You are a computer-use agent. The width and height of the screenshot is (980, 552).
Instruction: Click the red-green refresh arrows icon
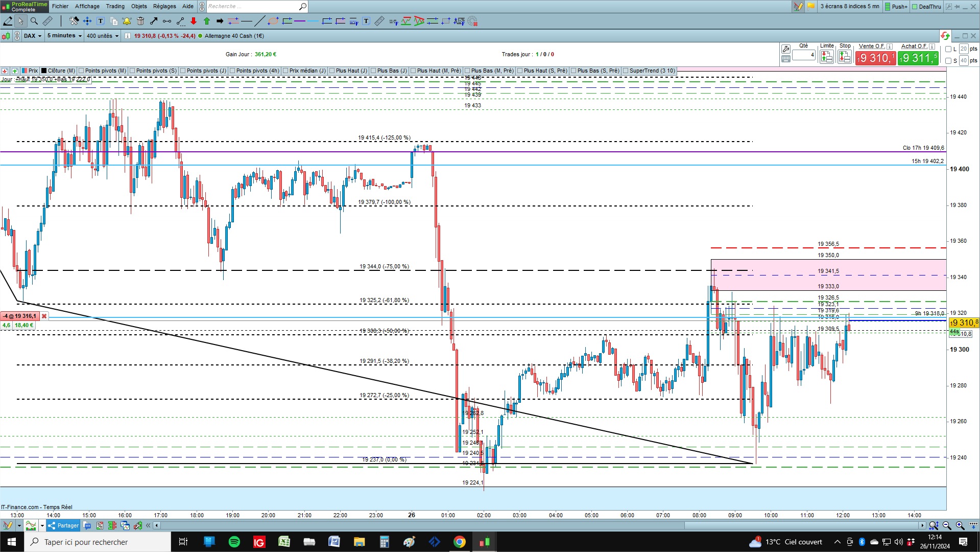click(945, 36)
